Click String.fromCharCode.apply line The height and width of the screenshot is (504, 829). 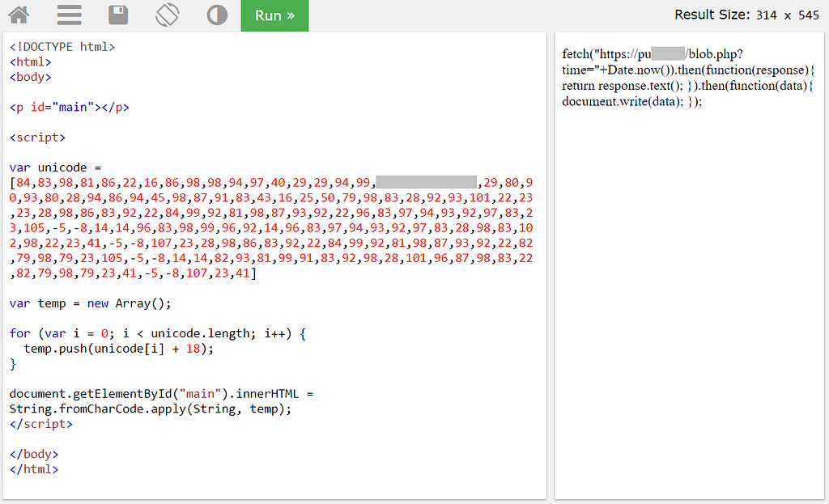coord(150,409)
